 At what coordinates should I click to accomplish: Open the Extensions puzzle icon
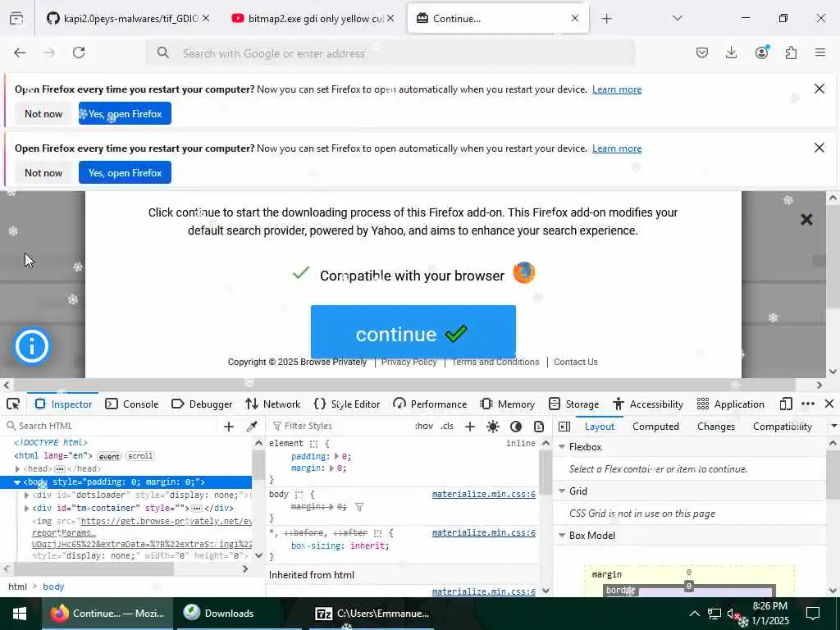tap(791, 52)
